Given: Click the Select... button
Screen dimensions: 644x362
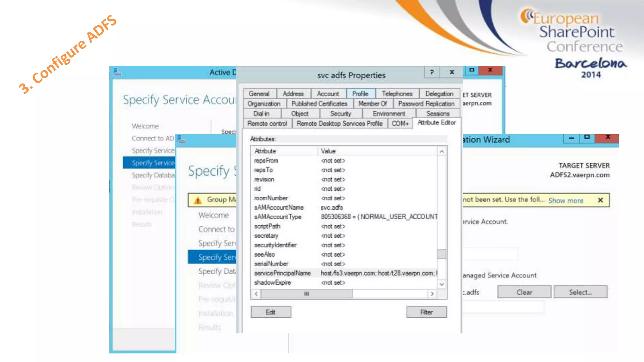Looking at the screenshot, I should [x=580, y=292].
